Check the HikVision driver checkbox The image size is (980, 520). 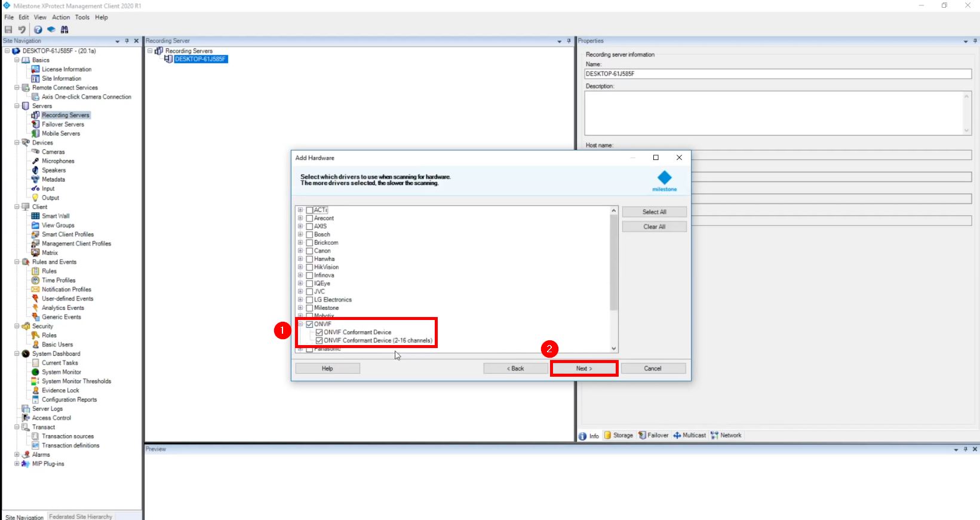309,267
